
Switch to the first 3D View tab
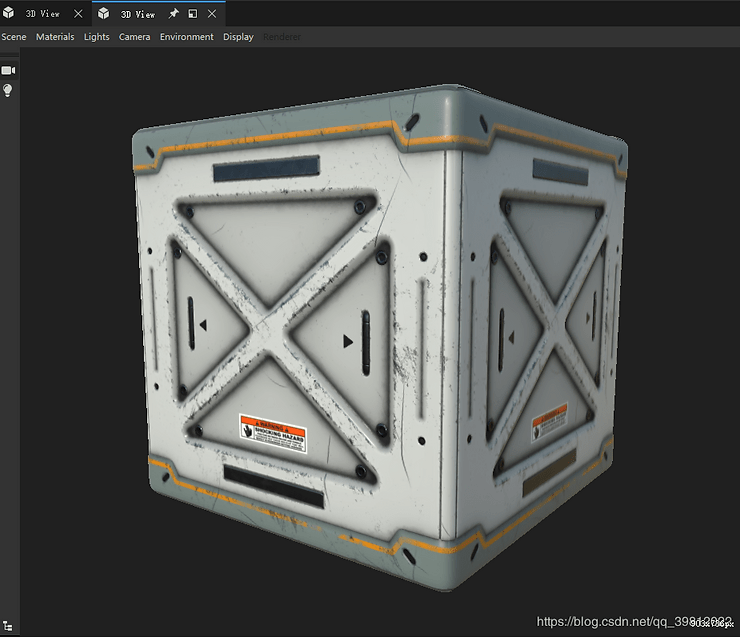click(x=42, y=14)
